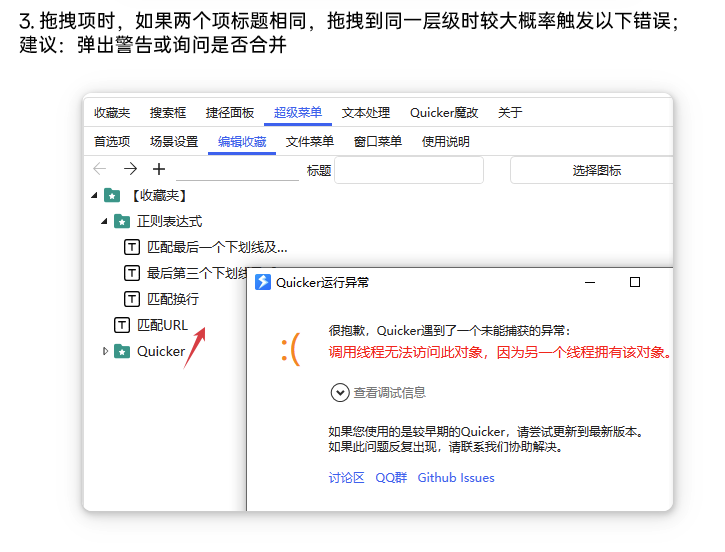
Task: Click the Quicker folder icon
Action: (122, 351)
